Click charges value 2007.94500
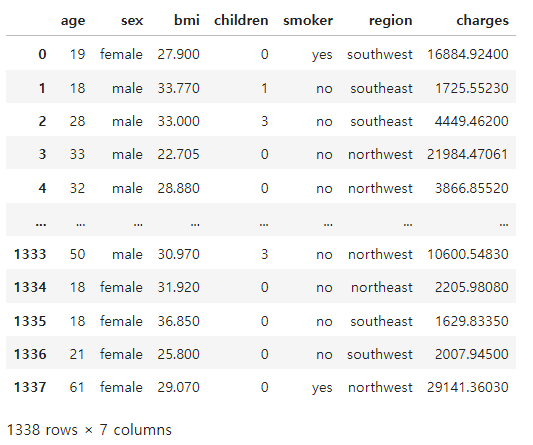Viewport: 533px width, 445px height. pyautogui.click(x=472, y=354)
